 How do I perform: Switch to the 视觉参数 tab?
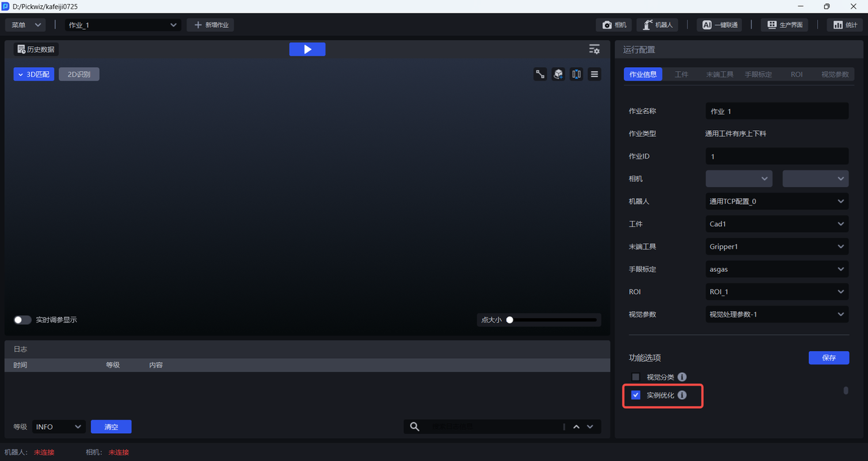tap(834, 75)
